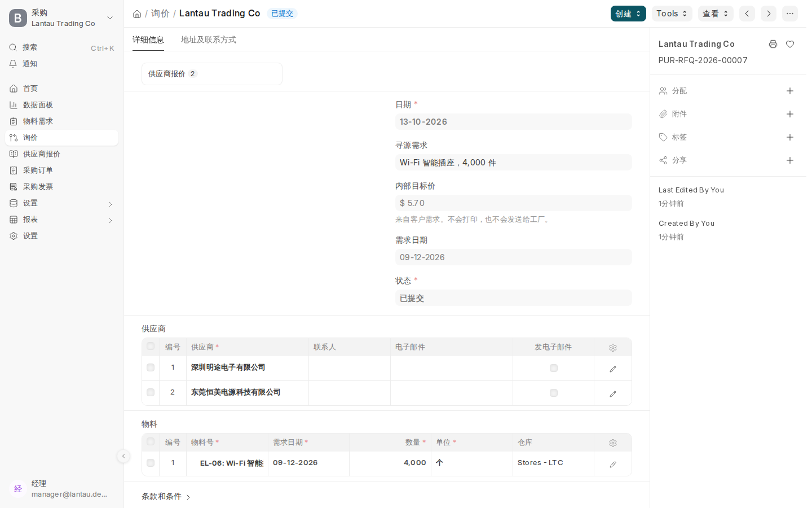
Task: Open the three-dots more menu
Action: 790,14
